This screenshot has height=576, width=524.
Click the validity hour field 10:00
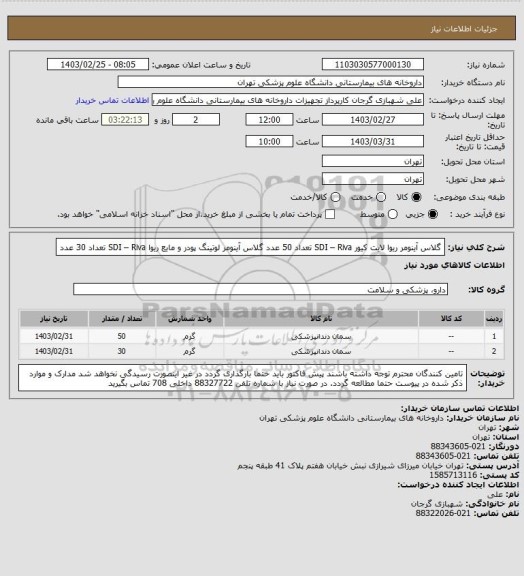(269, 141)
